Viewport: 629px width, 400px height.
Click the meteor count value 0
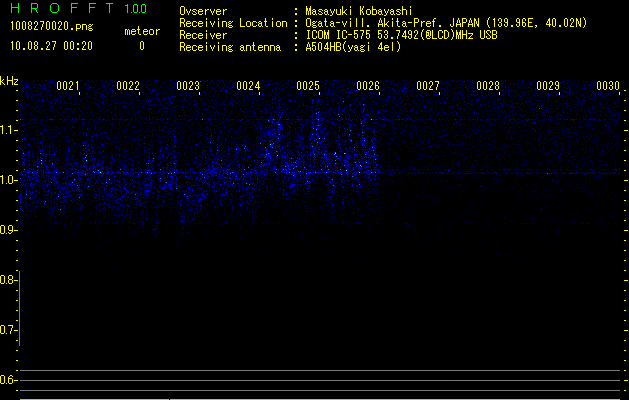[142, 46]
